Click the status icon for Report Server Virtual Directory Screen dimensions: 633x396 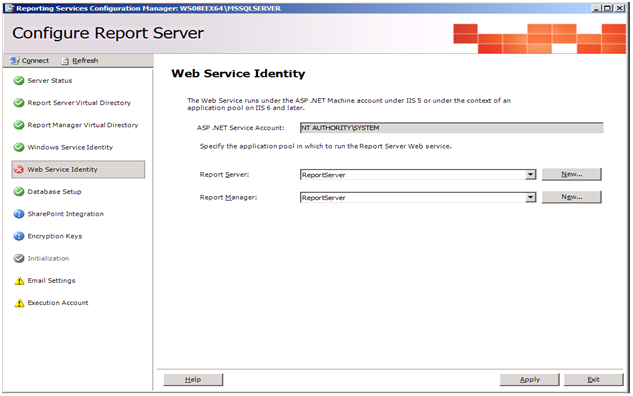[19, 103]
